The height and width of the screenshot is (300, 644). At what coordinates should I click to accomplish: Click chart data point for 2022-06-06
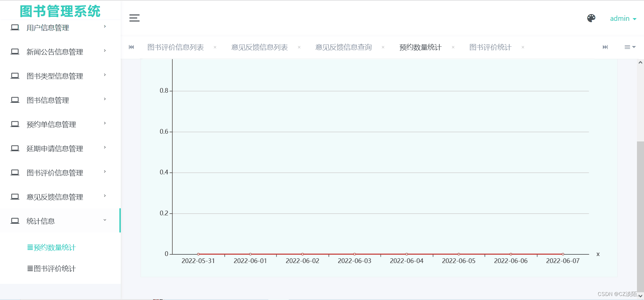[511, 254]
